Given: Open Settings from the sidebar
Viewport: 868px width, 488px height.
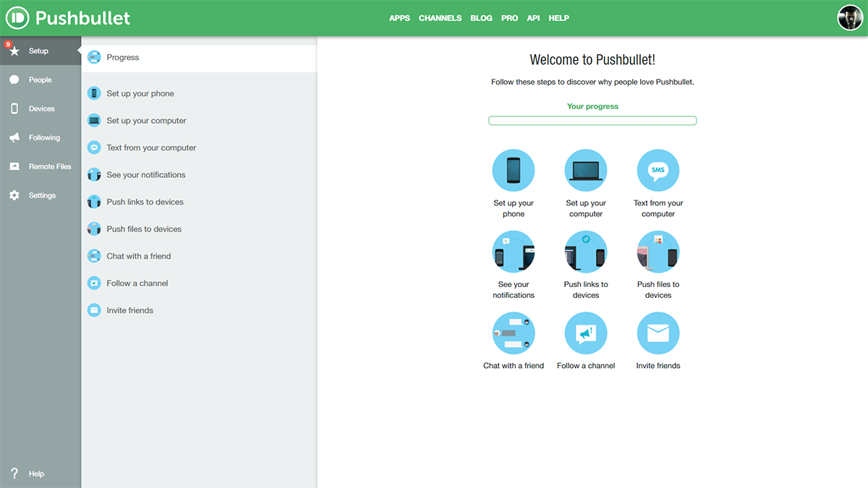Looking at the screenshot, I should pos(42,196).
